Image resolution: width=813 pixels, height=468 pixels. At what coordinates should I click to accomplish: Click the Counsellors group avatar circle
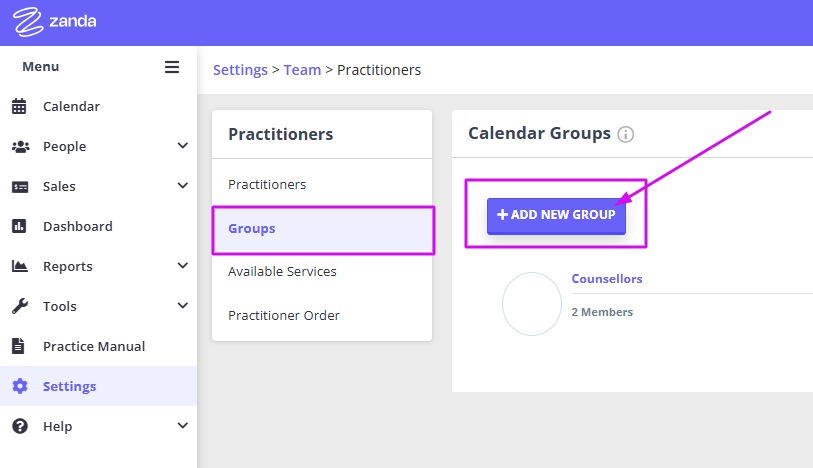pos(531,304)
